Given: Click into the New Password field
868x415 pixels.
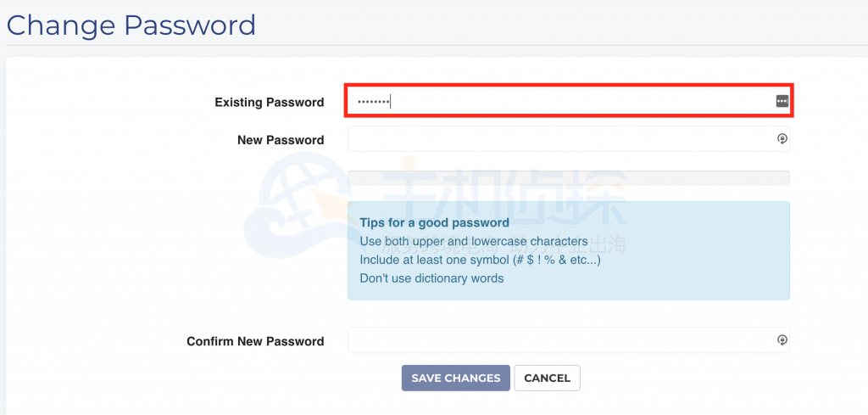Looking at the screenshot, I should click(x=559, y=139).
